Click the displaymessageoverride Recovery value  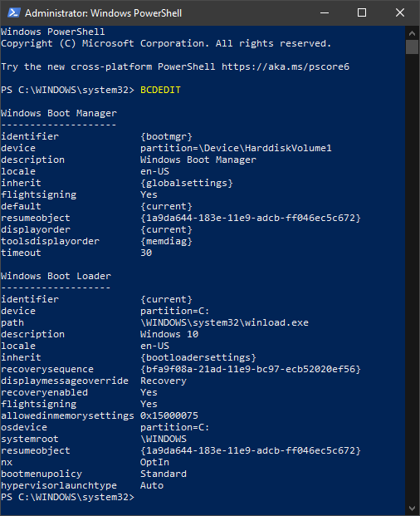(x=164, y=381)
